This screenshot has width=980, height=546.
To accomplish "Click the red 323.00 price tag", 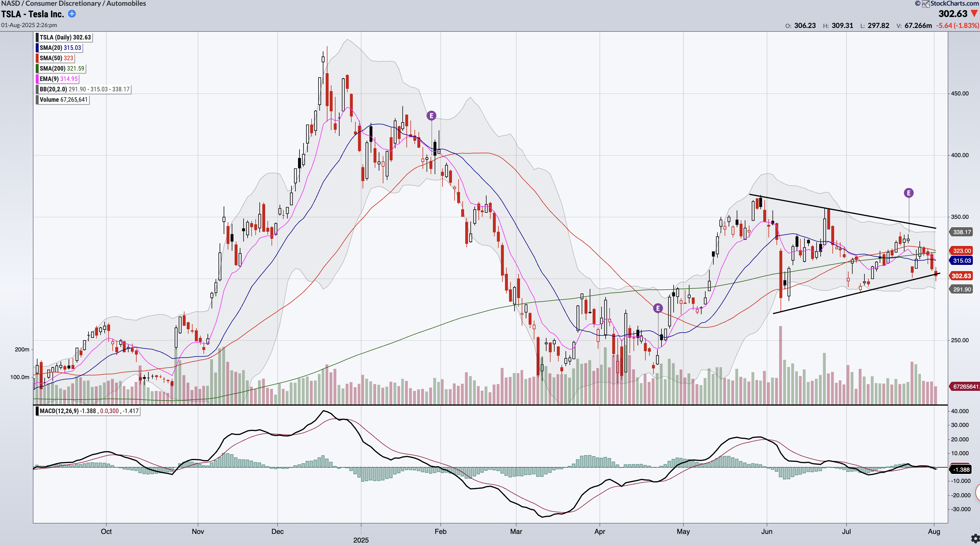I will pos(961,251).
